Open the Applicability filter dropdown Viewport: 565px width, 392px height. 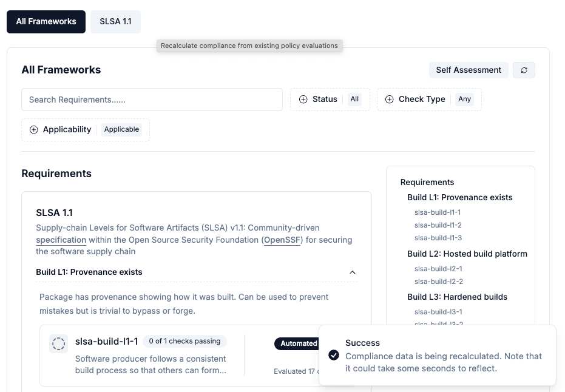tap(86, 130)
